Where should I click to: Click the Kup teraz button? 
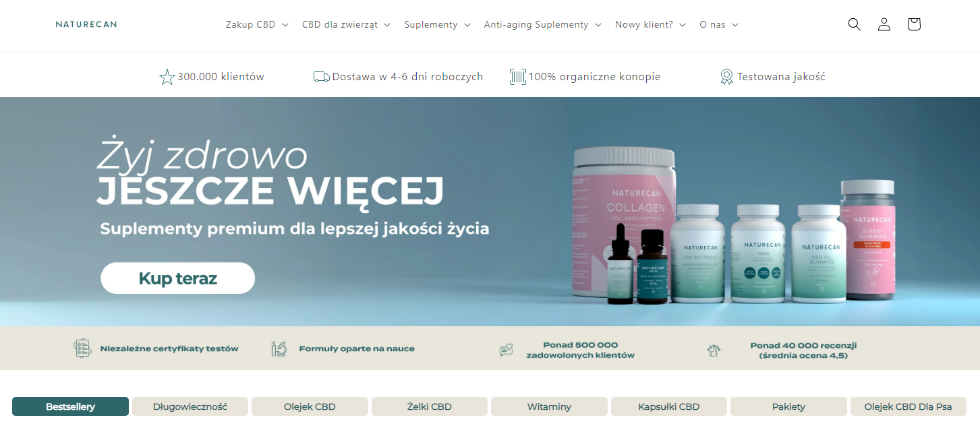[178, 278]
